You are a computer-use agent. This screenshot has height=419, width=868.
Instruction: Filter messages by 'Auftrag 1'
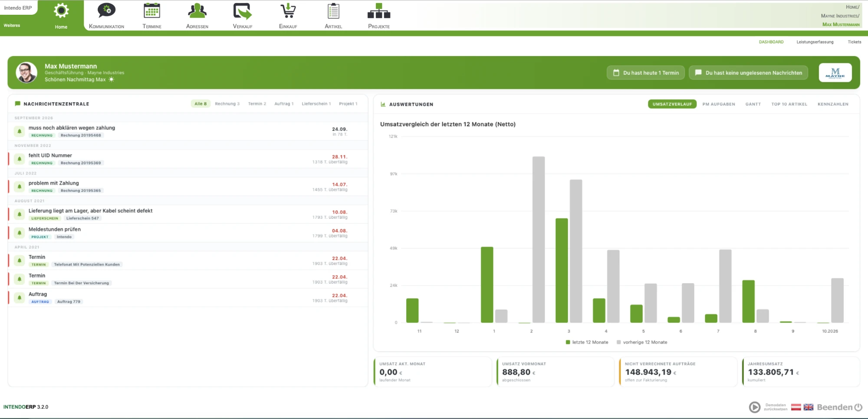(284, 104)
